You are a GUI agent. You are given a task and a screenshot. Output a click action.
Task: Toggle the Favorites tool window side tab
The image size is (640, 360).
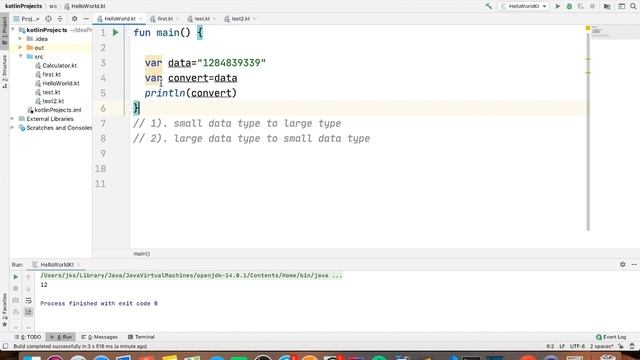click(x=4, y=310)
